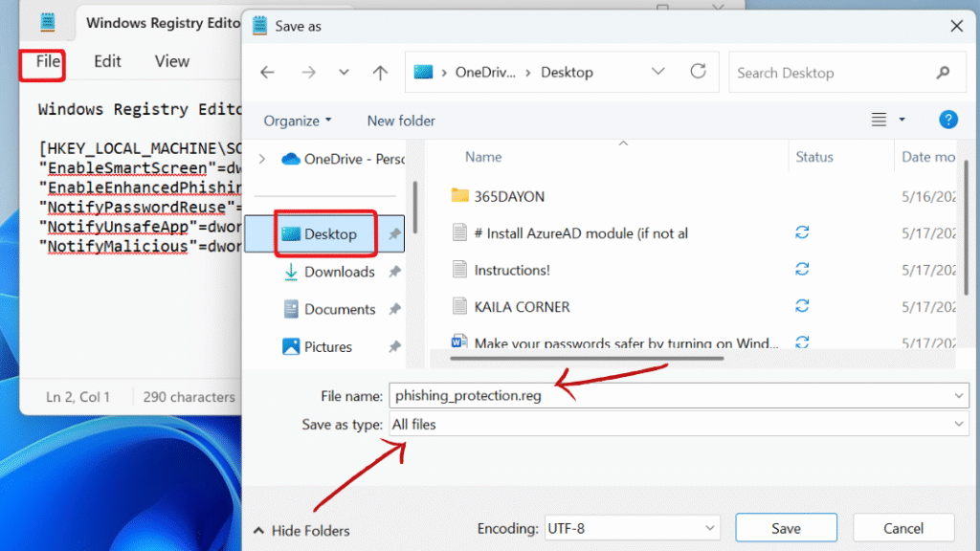Click the pin icon next to Documents
980x551 pixels.
[x=394, y=309]
